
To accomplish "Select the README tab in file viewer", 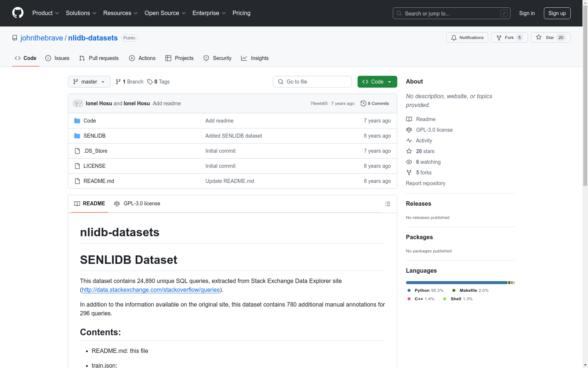I will [90, 204].
